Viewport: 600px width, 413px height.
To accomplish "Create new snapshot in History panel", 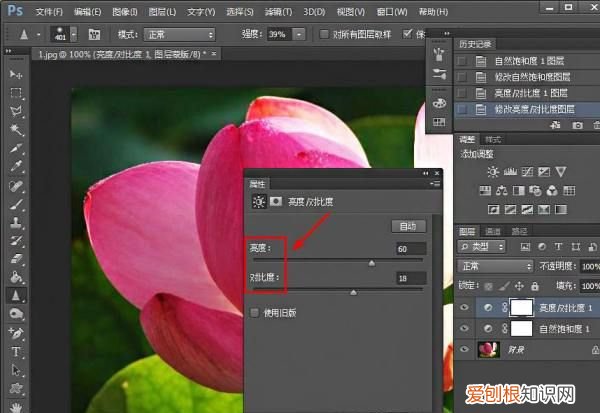I will tap(577, 125).
